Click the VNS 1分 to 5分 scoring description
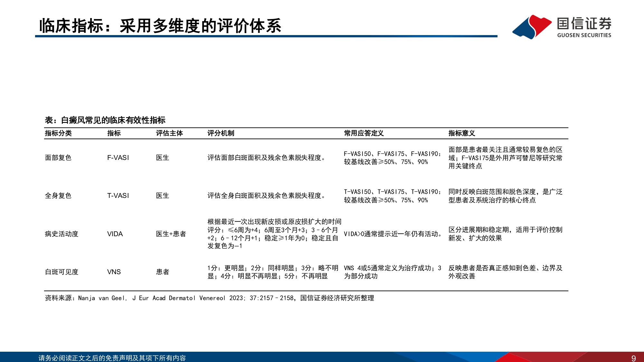This screenshot has width=644, height=362. 273,272
